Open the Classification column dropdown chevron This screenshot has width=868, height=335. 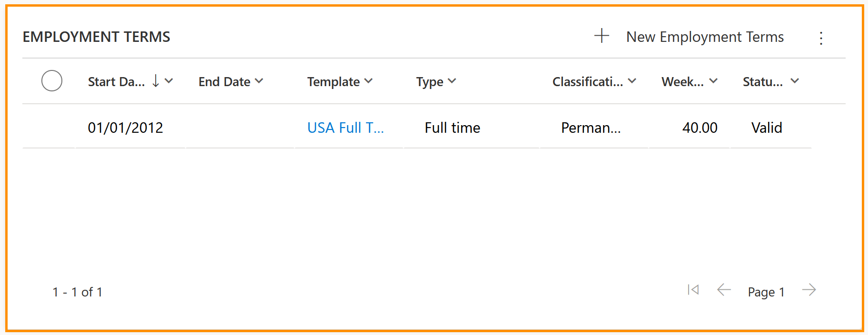point(632,81)
